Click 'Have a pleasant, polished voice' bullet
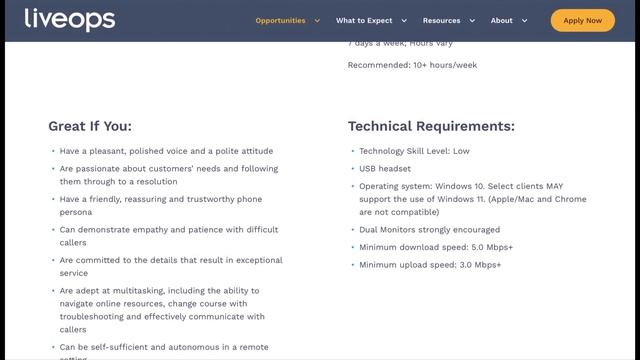Screen dimensions: 640x360 pos(166,151)
